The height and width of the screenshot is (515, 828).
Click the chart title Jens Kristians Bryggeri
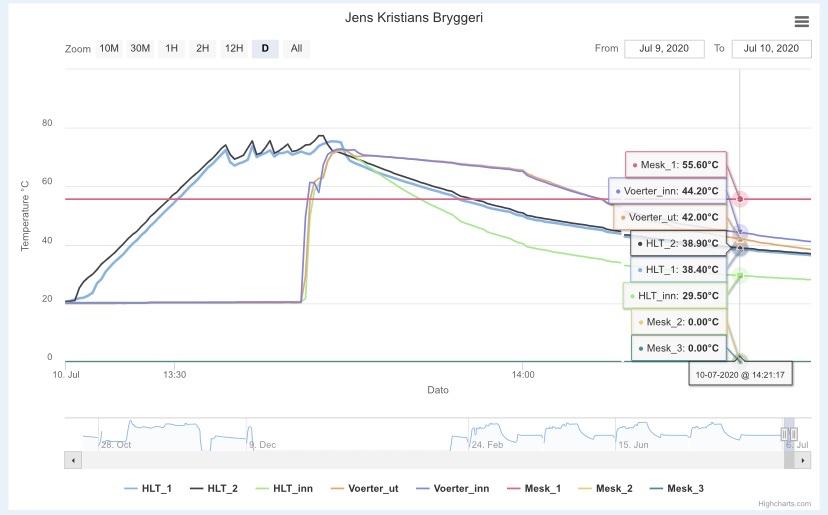414,17
